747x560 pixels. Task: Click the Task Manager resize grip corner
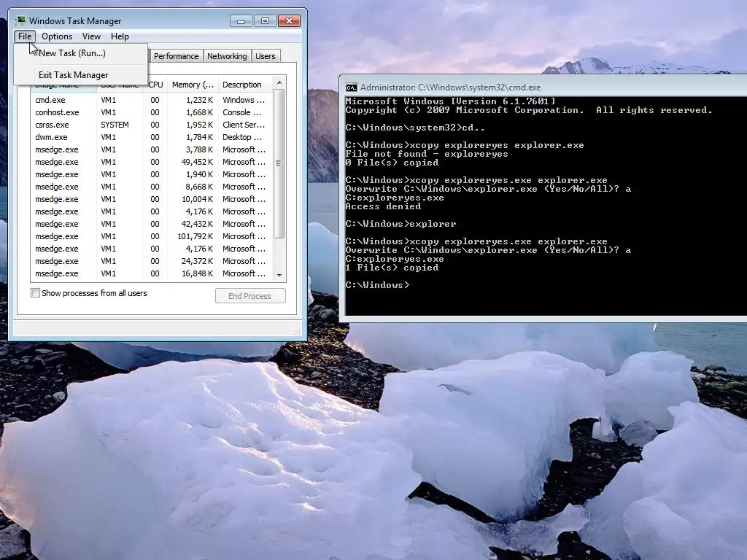tap(298, 332)
